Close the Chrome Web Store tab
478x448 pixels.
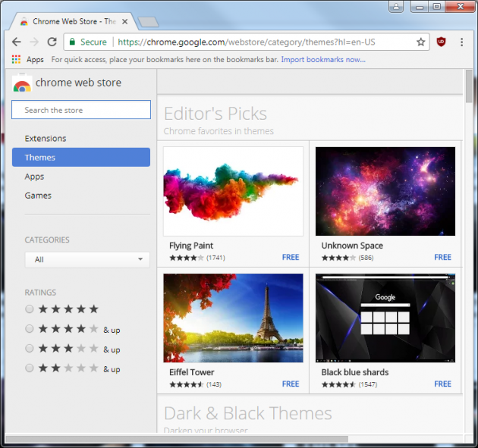point(124,22)
